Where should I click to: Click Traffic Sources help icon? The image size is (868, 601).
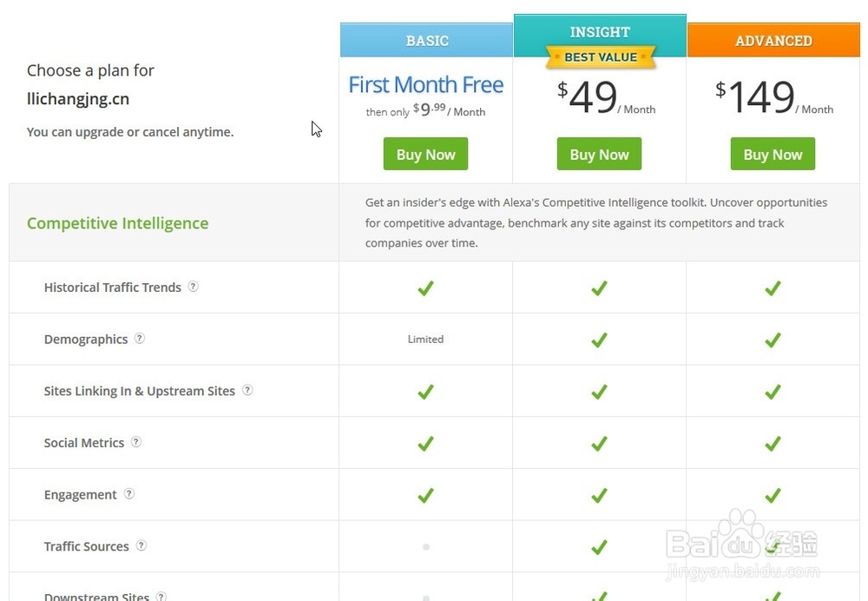coord(141,546)
